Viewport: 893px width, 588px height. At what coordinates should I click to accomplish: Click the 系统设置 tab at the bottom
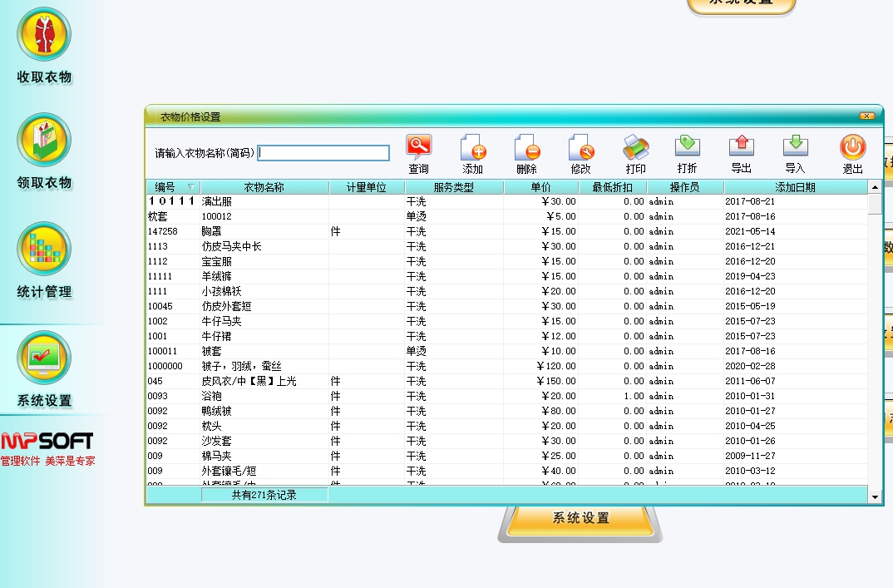580,518
